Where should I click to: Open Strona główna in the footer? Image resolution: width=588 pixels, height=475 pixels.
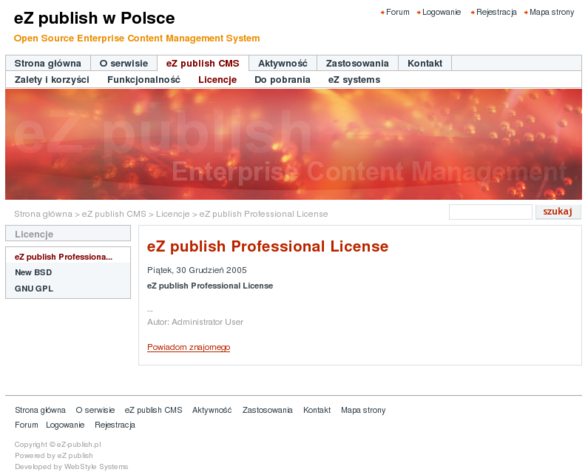(40, 410)
